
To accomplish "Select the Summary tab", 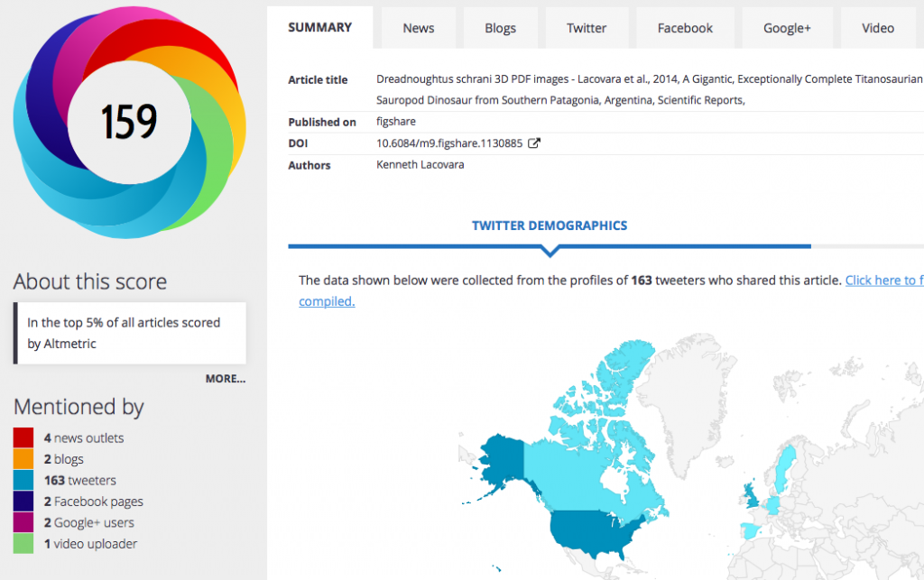I will click(x=320, y=27).
